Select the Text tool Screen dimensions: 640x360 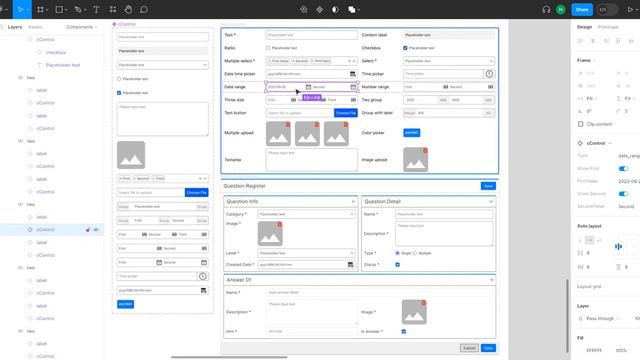96,9
